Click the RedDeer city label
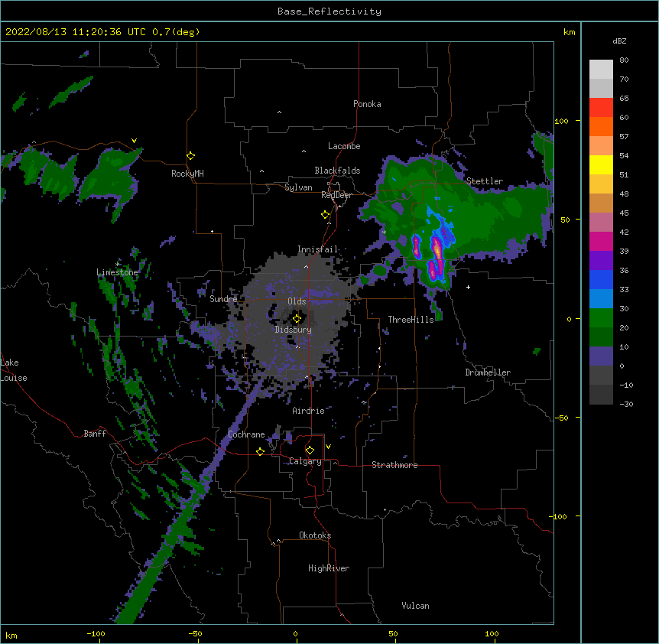 point(336,195)
